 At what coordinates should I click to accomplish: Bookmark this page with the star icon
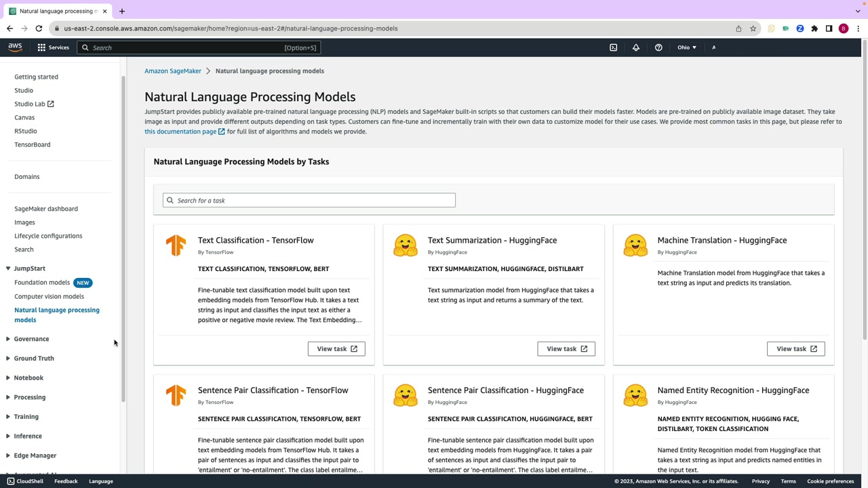click(753, 28)
